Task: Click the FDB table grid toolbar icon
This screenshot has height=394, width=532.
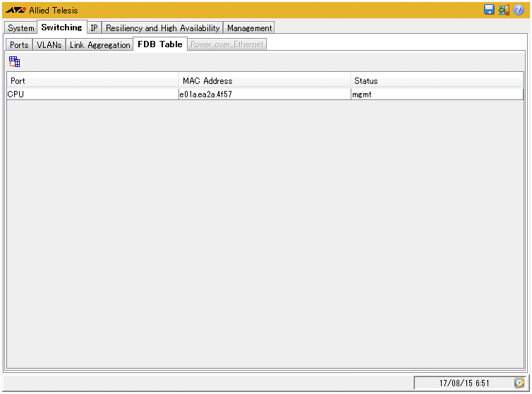Action: pyautogui.click(x=15, y=62)
